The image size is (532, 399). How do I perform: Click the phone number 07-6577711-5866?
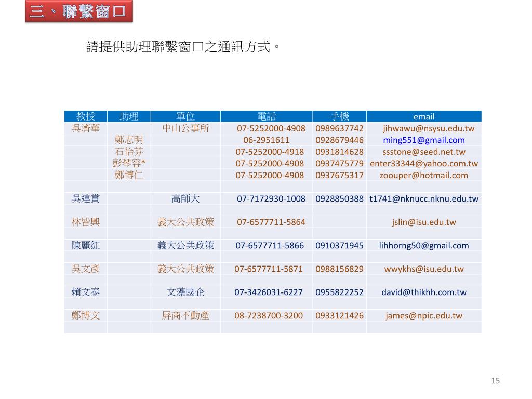pyautogui.click(x=270, y=246)
